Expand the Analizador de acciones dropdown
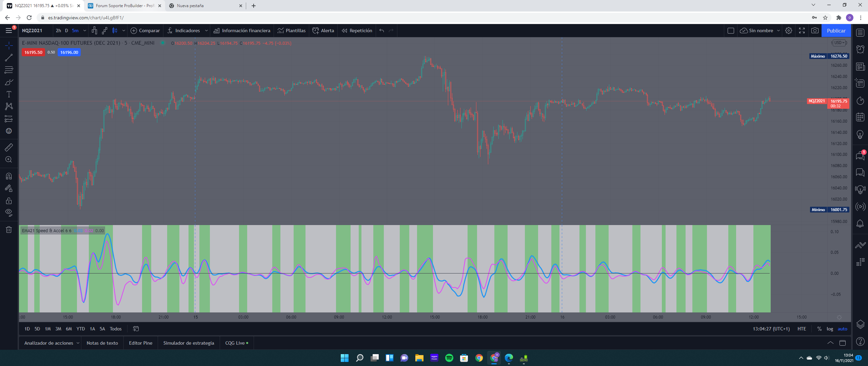 (x=78, y=343)
